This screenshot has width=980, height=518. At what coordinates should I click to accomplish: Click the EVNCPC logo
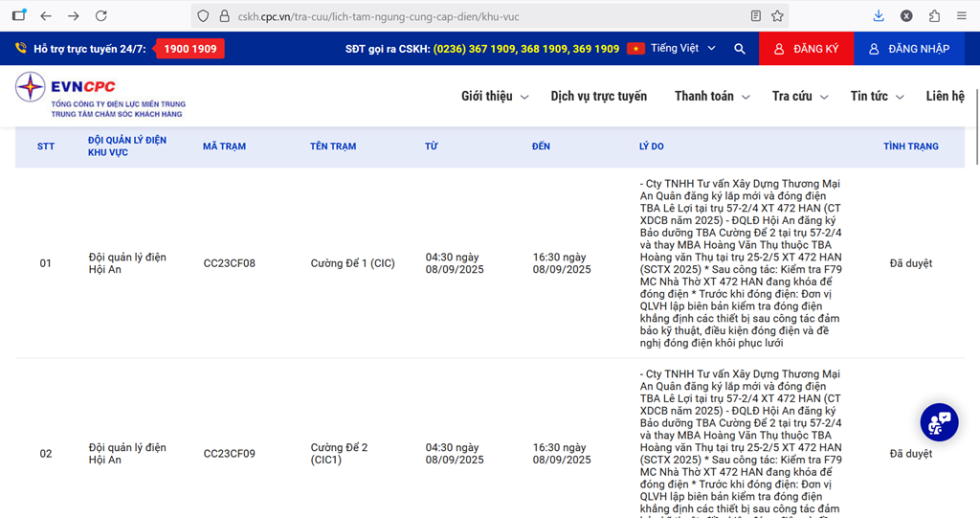coord(100,96)
